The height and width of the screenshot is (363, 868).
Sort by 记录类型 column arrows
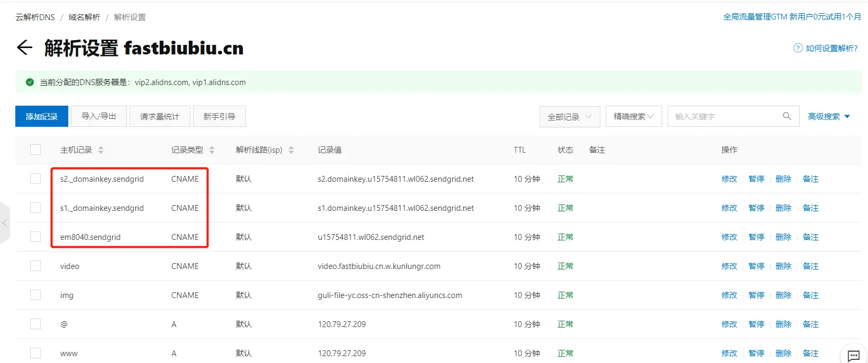click(x=212, y=150)
